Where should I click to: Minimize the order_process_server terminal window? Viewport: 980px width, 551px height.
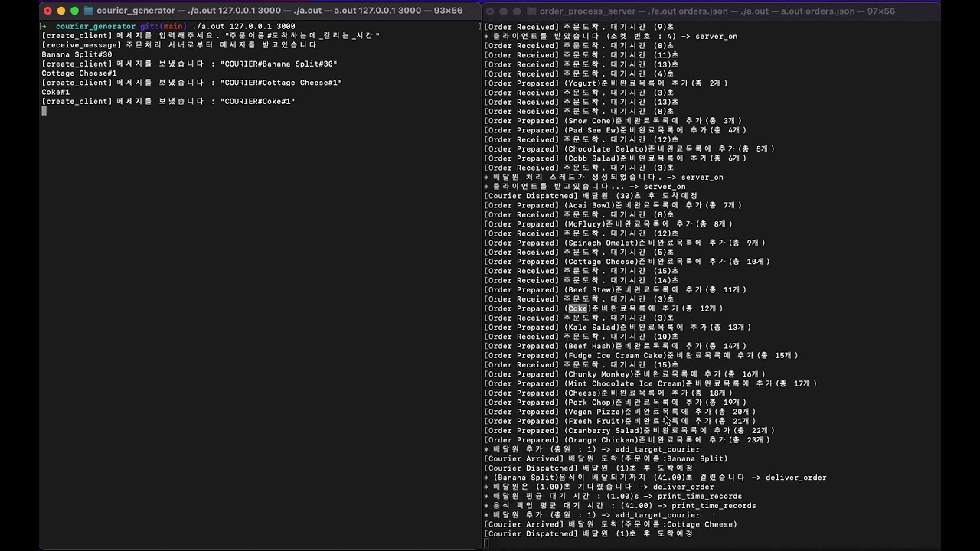504,11
